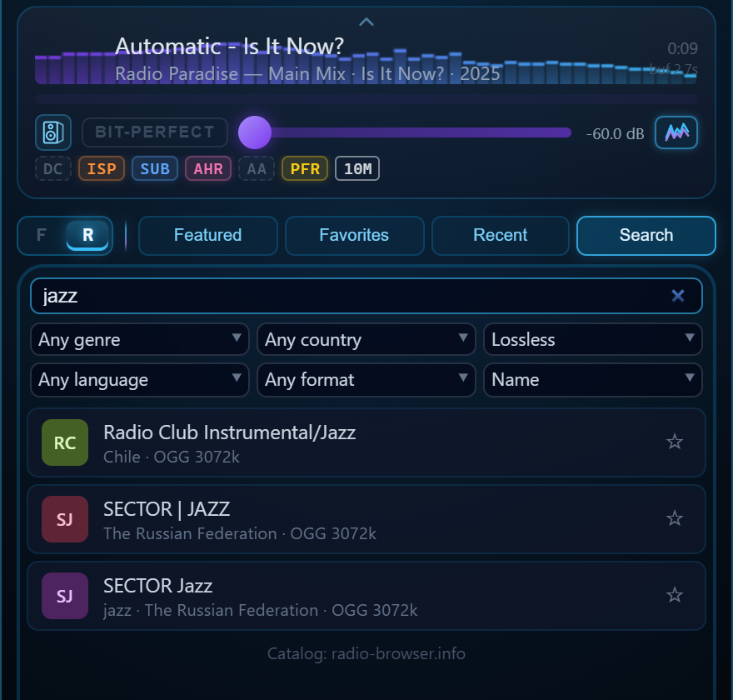Open the Recent tab
Screen dimensions: 733x700
click(501, 235)
